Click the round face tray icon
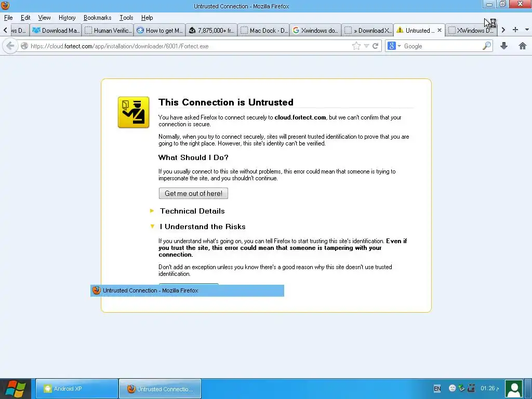This screenshot has height=399, width=532. click(452, 388)
